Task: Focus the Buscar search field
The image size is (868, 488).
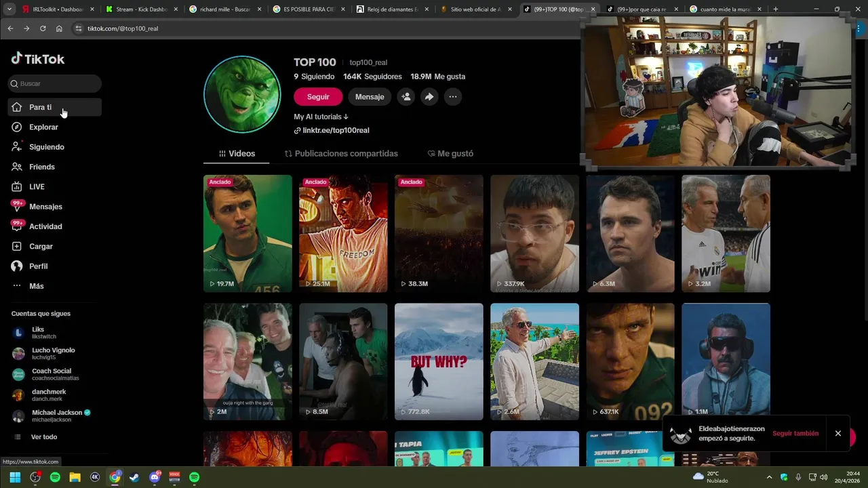Action: (55, 83)
